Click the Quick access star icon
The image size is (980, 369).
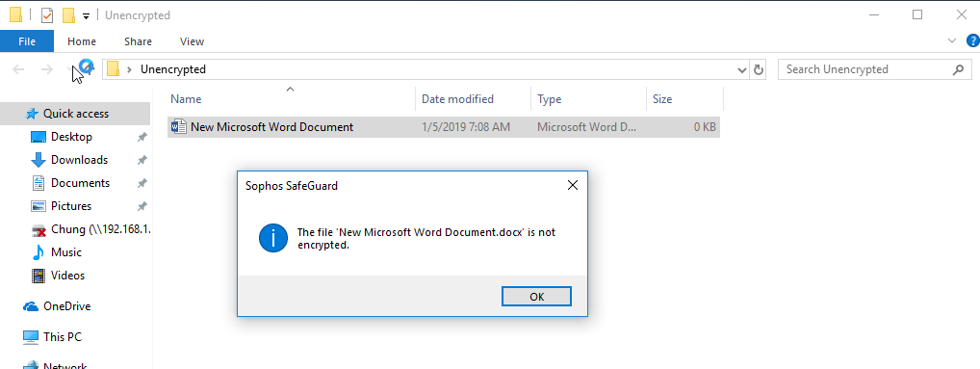coord(31,114)
